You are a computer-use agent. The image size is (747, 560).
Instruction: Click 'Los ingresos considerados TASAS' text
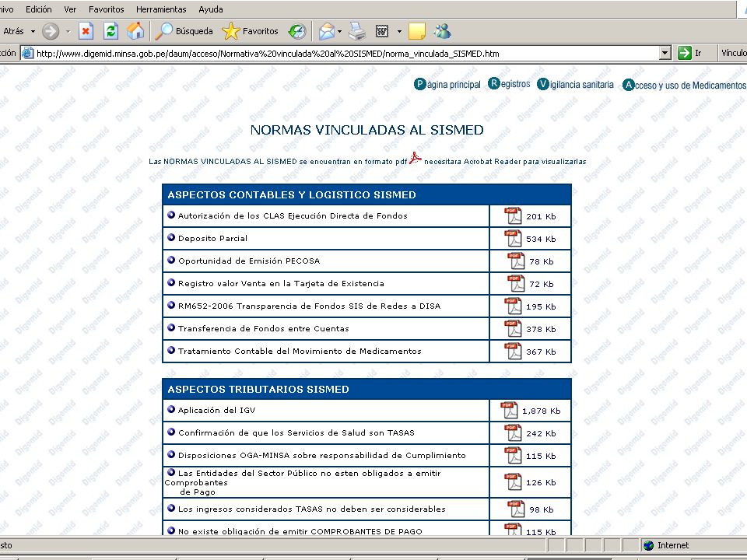click(x=311, y=509)
